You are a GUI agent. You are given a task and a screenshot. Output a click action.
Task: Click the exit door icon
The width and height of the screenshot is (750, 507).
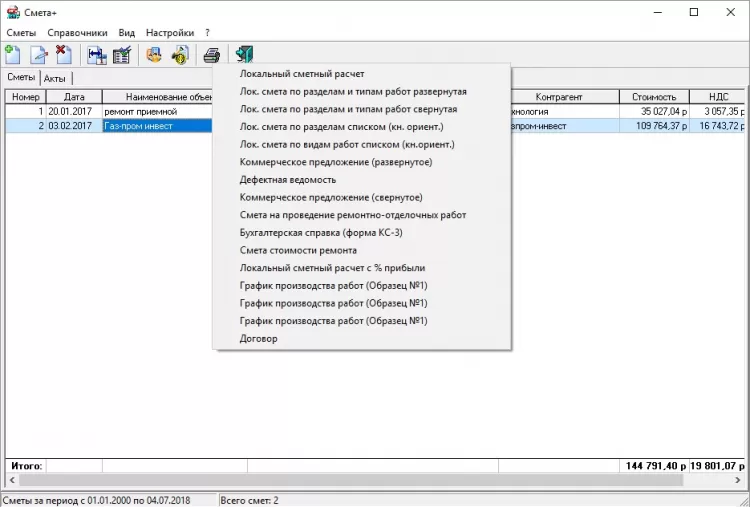244,55
